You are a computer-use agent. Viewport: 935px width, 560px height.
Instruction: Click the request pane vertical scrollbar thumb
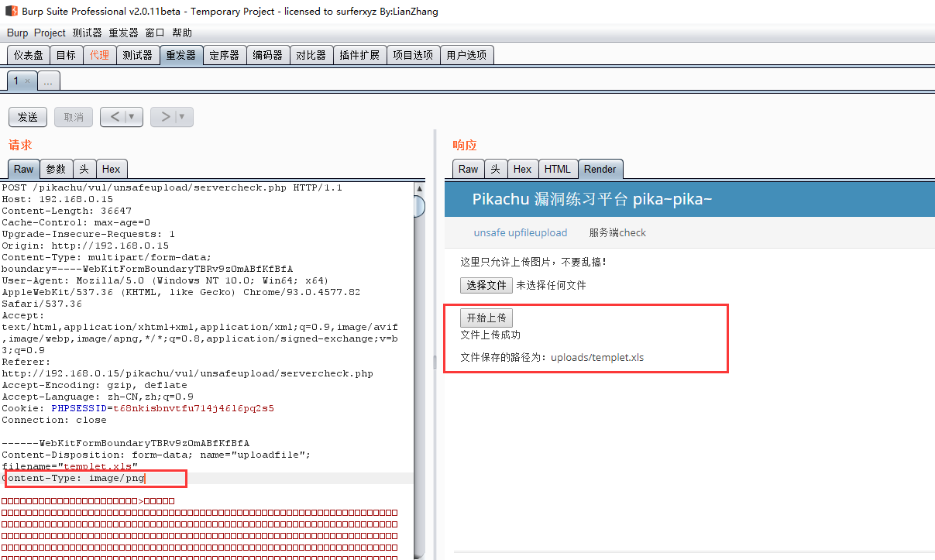tap(419, 207)
